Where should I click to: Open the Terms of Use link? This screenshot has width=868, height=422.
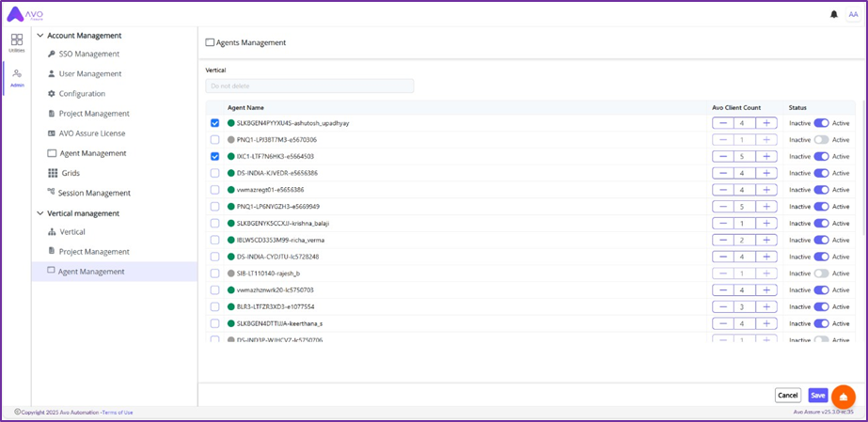(118, 413)
